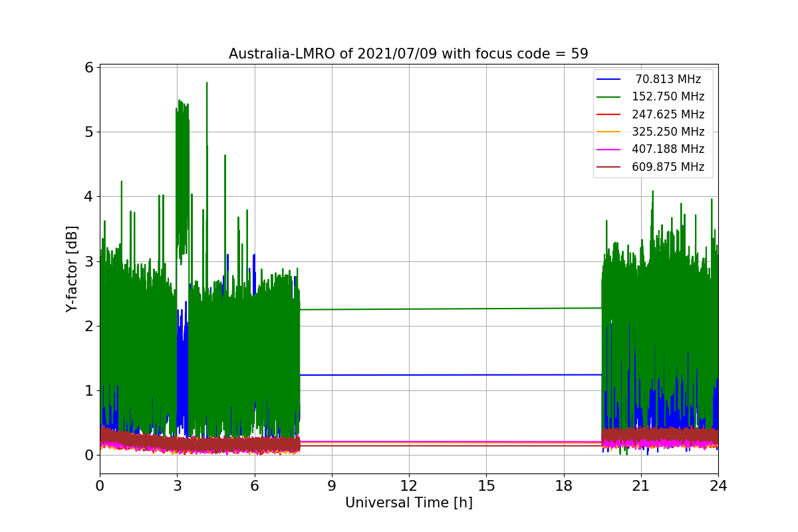Select the 325.250 MHz legend label
This screenshot has width=798, height=532.
[x=668, y=132]
